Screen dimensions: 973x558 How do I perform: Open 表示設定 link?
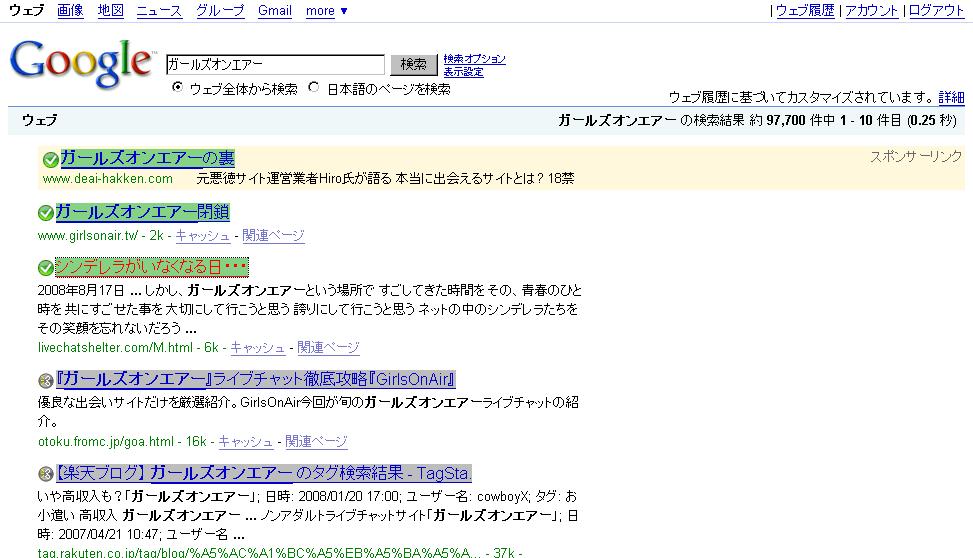463,72
